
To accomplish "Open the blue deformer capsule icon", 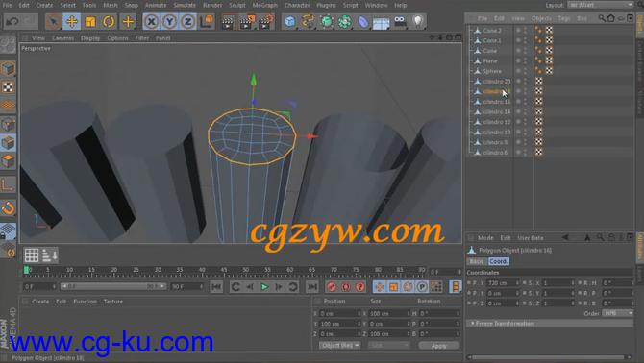I will (363, 22).
